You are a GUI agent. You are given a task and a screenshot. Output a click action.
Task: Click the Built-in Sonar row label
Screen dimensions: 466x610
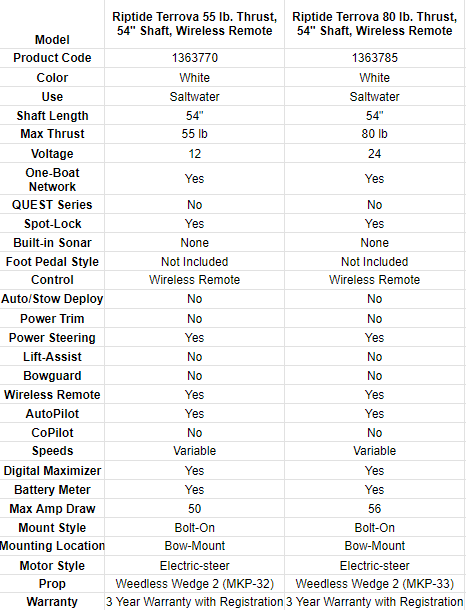tap(52, 243)
